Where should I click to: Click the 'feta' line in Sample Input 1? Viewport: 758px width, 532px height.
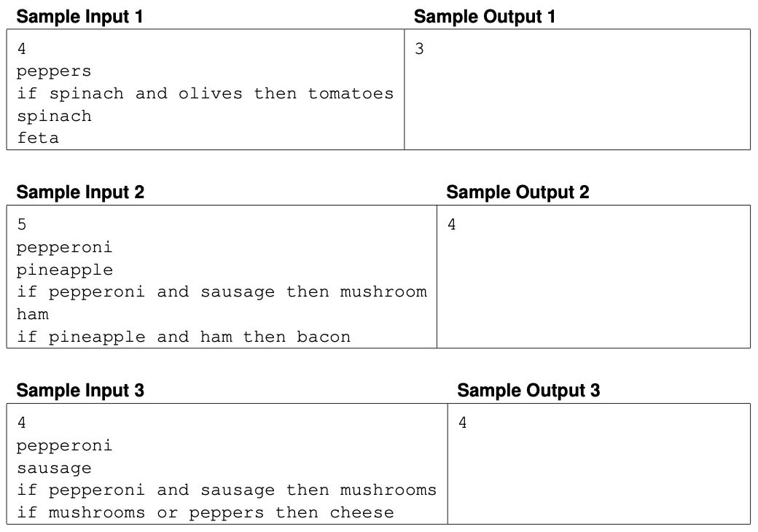[38, 138]
